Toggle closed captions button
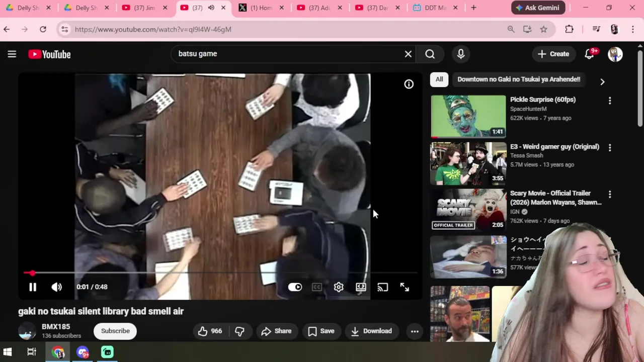 click(316, 287)
